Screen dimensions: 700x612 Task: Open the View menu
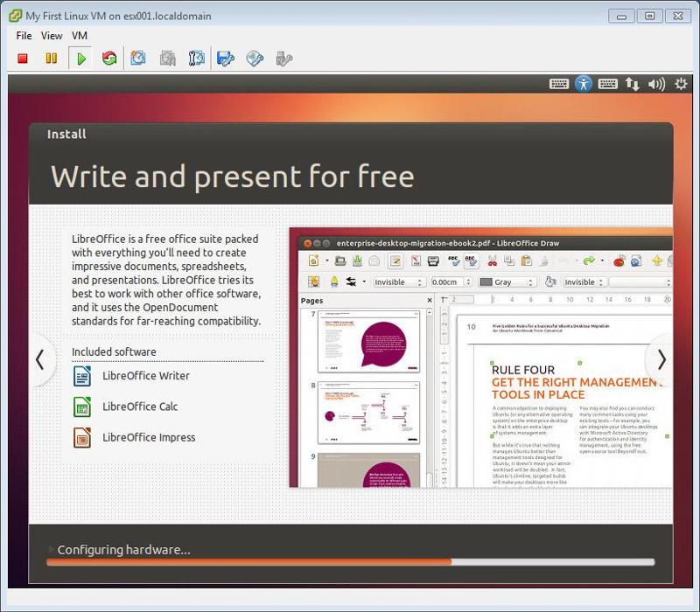click(52, 36)
